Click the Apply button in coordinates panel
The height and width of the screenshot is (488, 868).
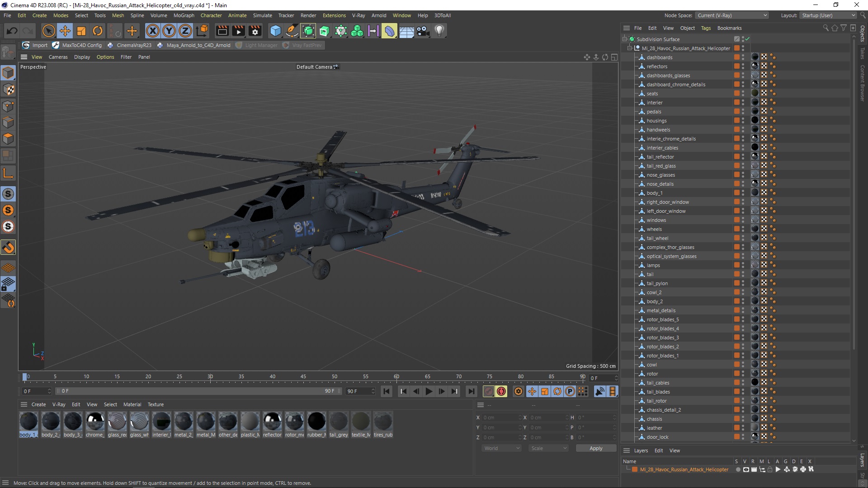pyautogui.click(x=595, y=448)
